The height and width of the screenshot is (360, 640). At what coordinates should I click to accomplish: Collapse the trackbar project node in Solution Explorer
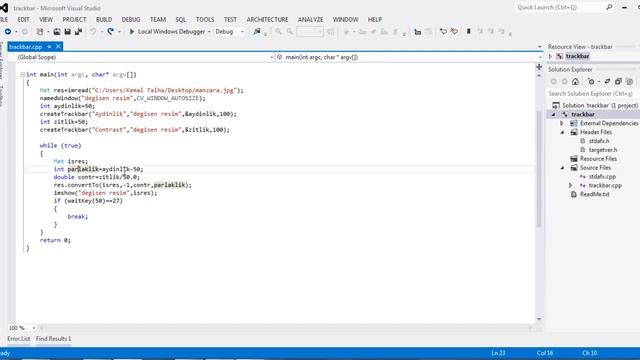tap(554, 114)
